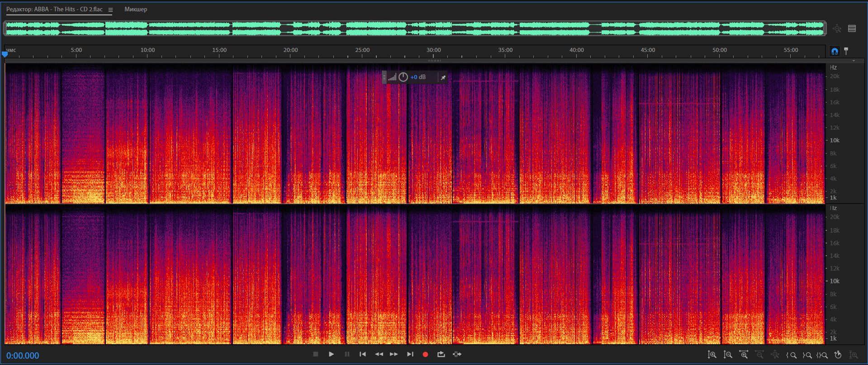Click the zoom to selection icon
Screen dimensions: 868x365
pos(822,355)
